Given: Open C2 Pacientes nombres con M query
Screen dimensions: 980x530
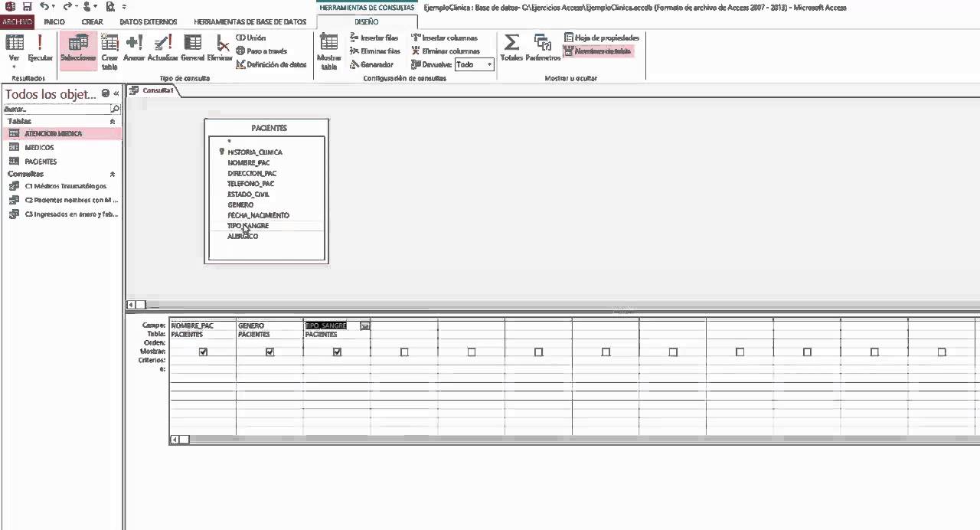Looking at the screenshot, I should [62, 200].
